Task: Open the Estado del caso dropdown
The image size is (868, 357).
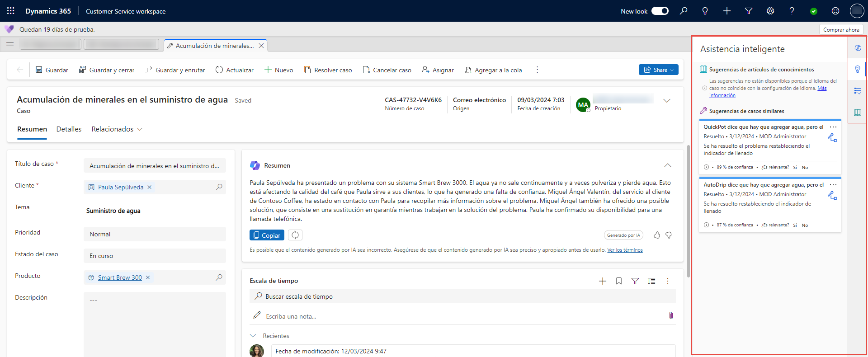Action: pyautogui.click(x=155, y=256)
